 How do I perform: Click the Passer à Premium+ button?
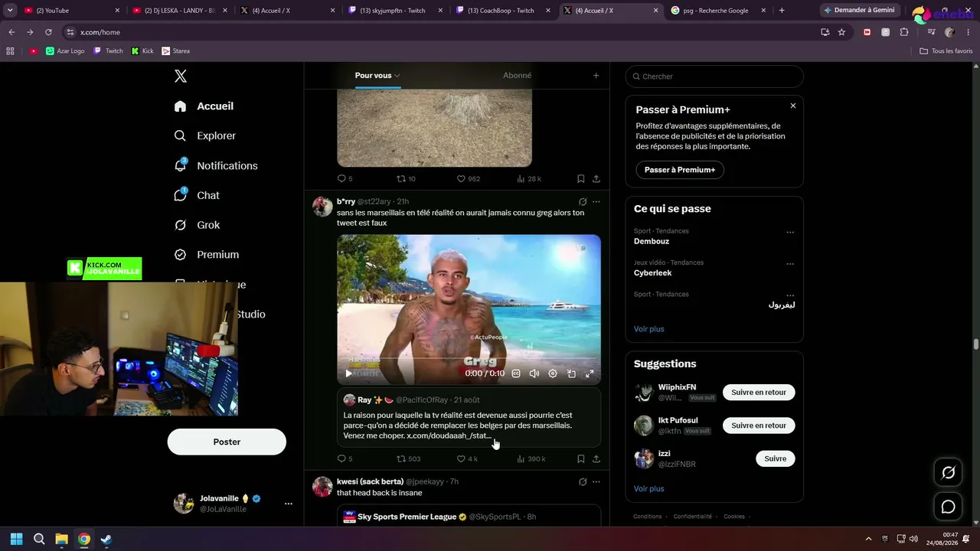click(680, 170)
